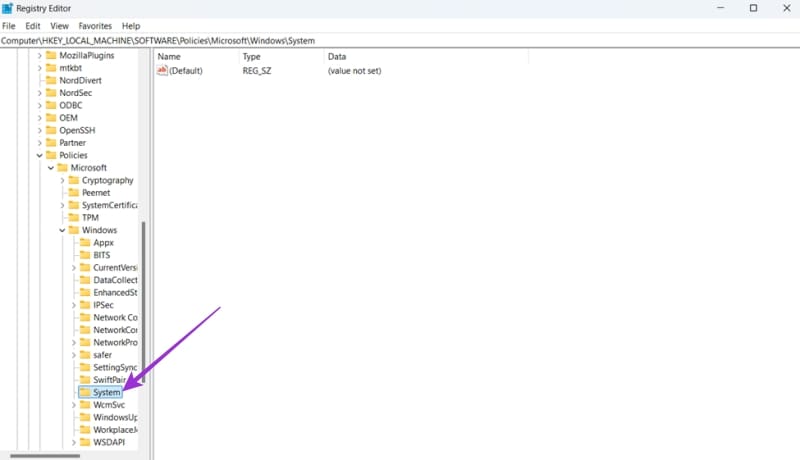The height and width of the screenshot is (460, 800).
Task: Expand the NetworkProvider key
Action: 73,342
